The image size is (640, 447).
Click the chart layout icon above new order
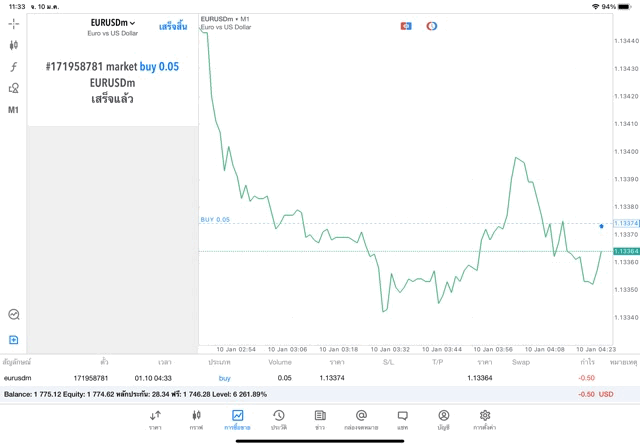point(13,315)
